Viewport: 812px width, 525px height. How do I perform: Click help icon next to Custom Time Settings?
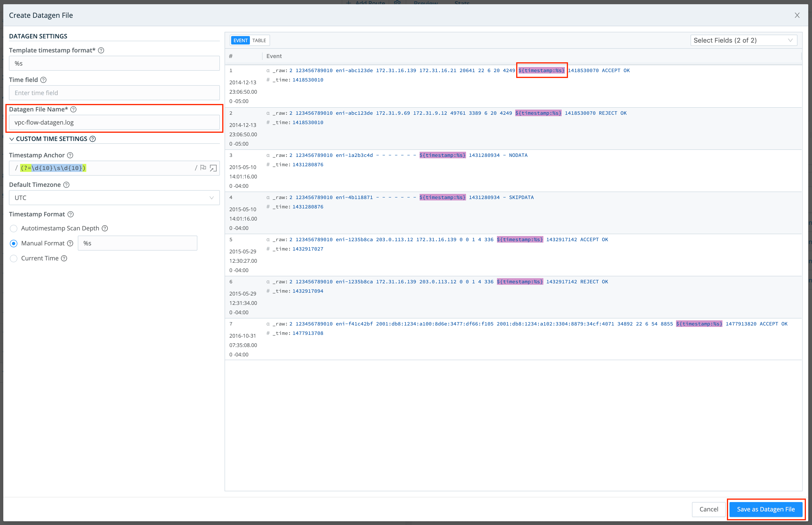tap(92, 139)
